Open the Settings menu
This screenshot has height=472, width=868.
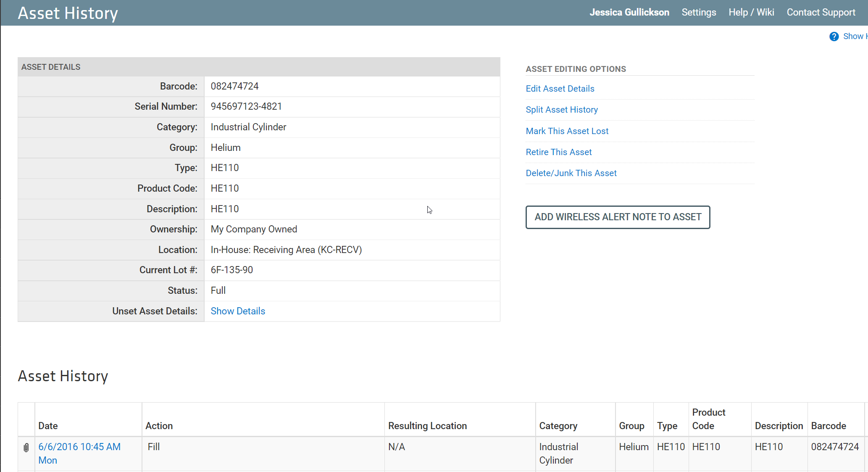pos(699,12)
